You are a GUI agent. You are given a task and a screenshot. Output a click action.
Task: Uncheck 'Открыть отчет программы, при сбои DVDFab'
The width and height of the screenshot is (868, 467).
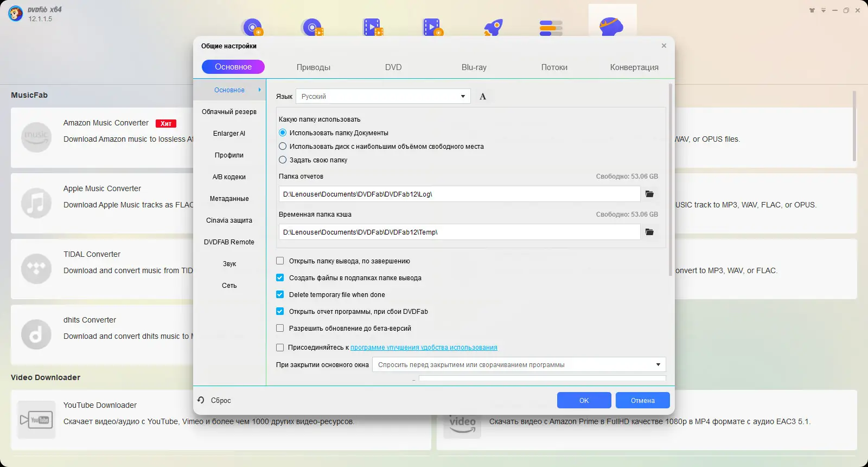(280, 311)
